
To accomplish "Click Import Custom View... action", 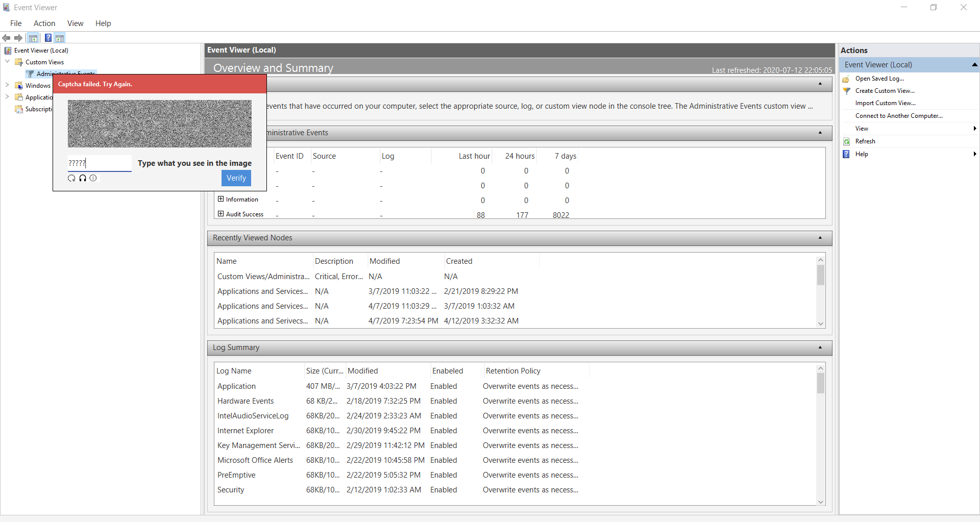I will [886, 103].
